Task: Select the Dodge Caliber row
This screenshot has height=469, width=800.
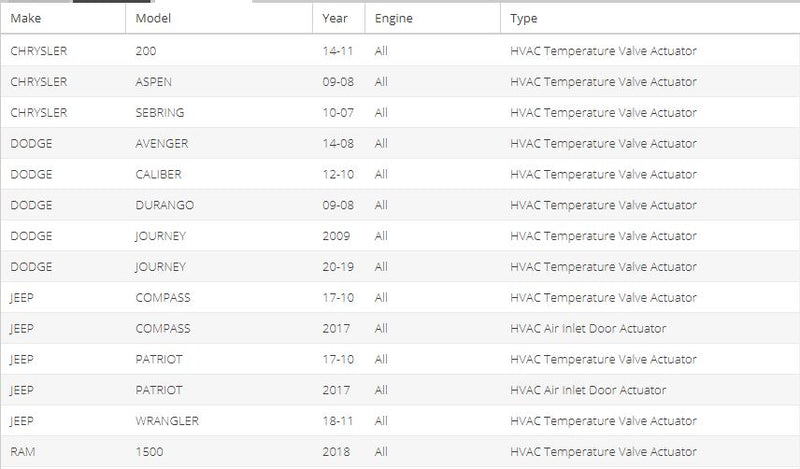Action: 400,174
